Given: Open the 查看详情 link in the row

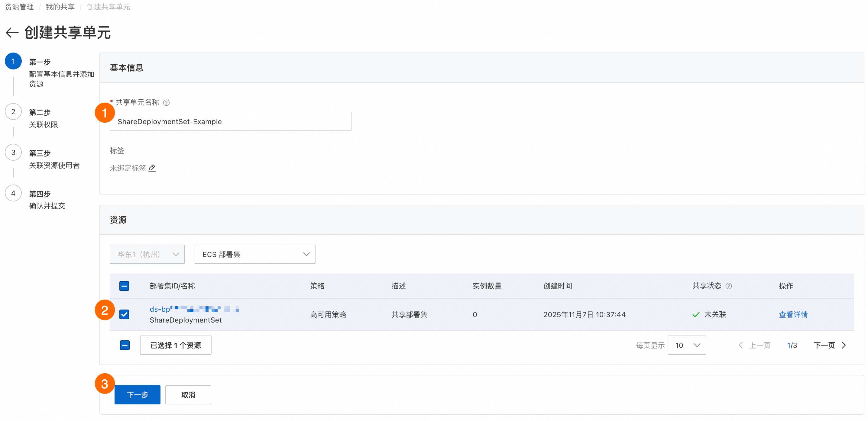Looking at the screenshot, I should pos(793,314).
